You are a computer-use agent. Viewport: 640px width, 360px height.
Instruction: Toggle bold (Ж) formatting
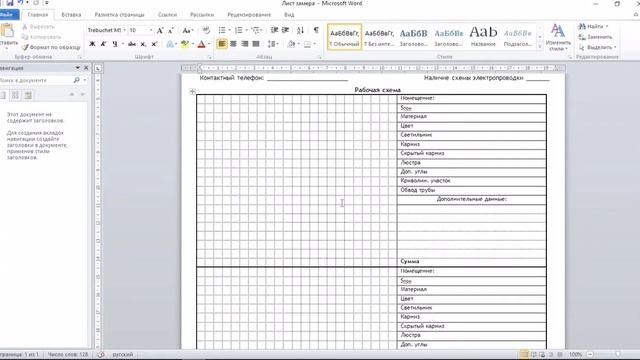[92, 44]
